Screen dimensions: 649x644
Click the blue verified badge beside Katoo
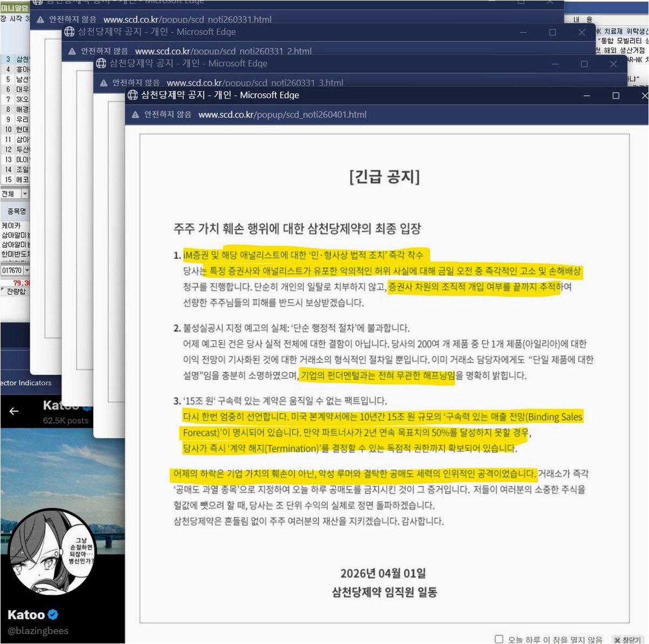(x=53, y=614)
